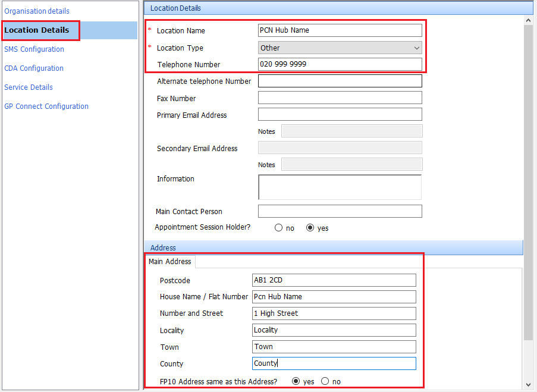
Task: Click the Main Contact Person field
Action: [340, 211]
